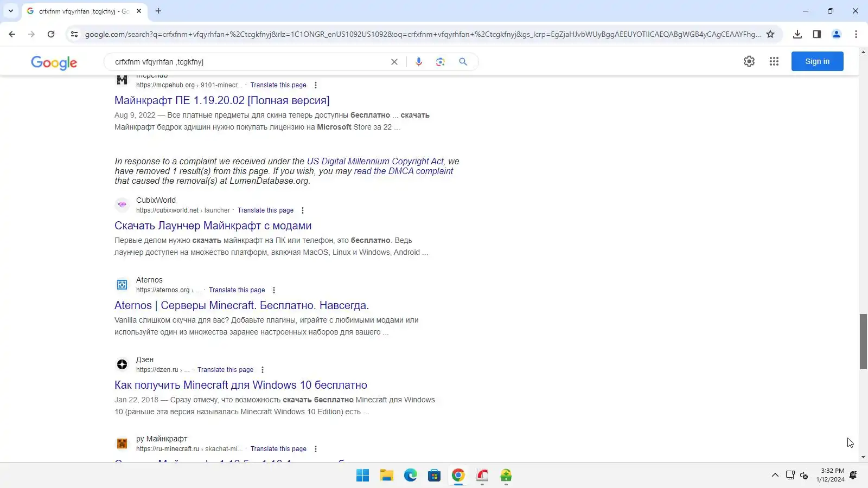Open the red taskbar app next to Chrome
868x488 pixels.
(482, 476)
